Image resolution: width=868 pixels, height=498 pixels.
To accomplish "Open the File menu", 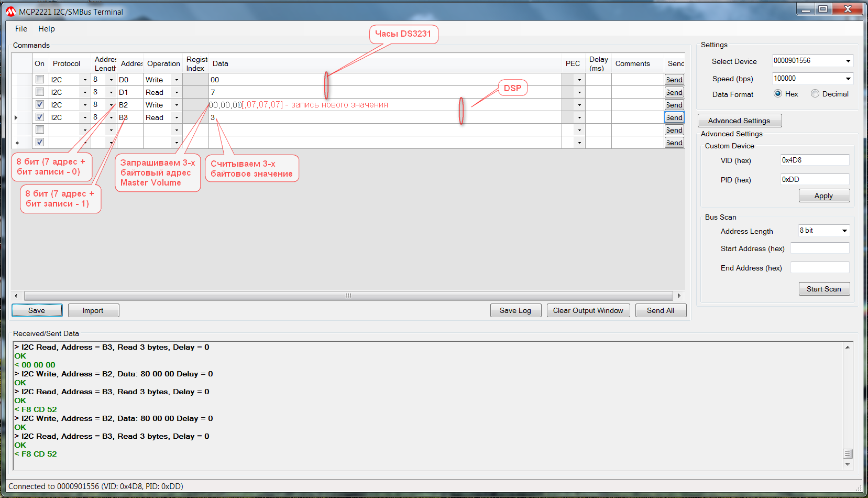I will click(21, 29).
